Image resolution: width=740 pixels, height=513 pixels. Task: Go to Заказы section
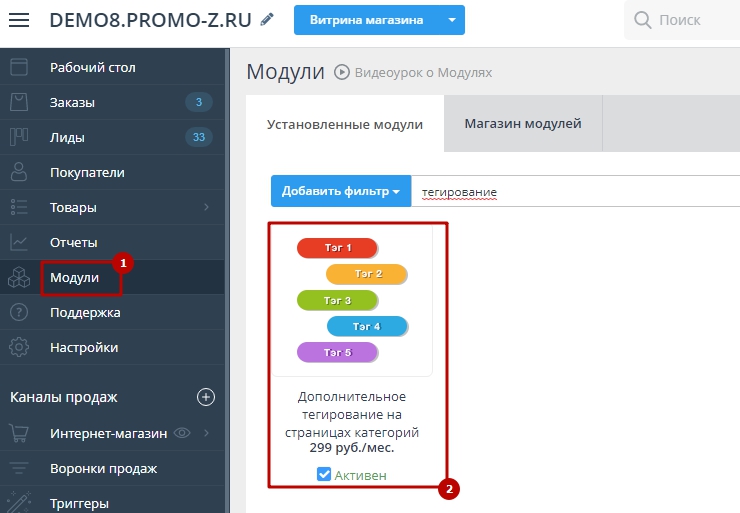coord(72,102)
